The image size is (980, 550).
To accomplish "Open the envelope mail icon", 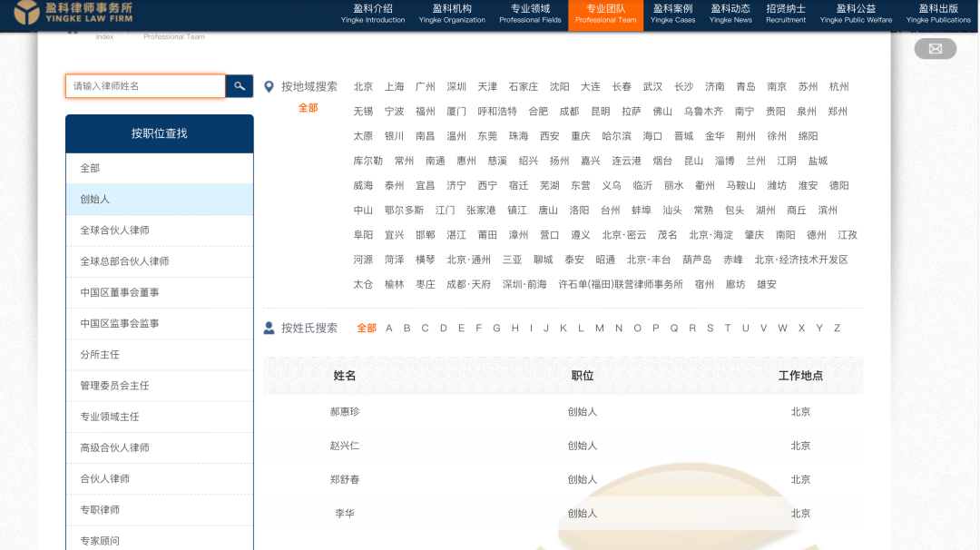I will tap(935, 49).
